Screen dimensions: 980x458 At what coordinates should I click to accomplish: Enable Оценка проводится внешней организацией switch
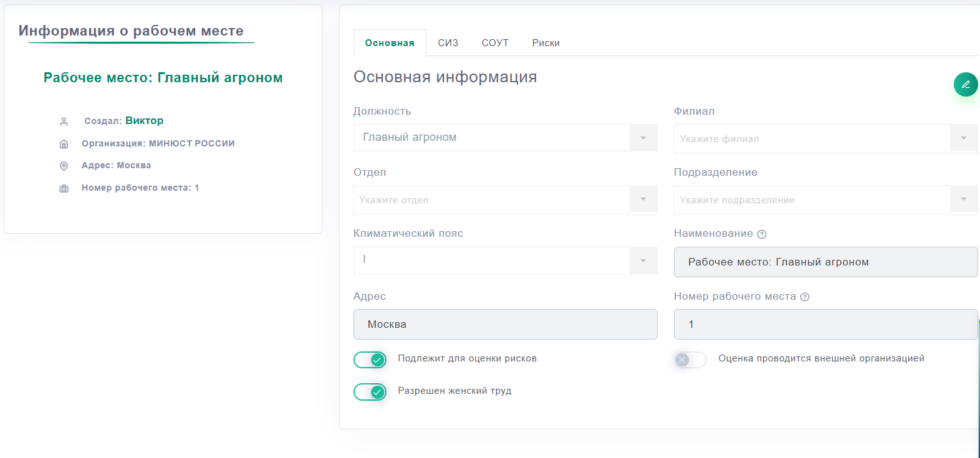(x=690, y=360)
